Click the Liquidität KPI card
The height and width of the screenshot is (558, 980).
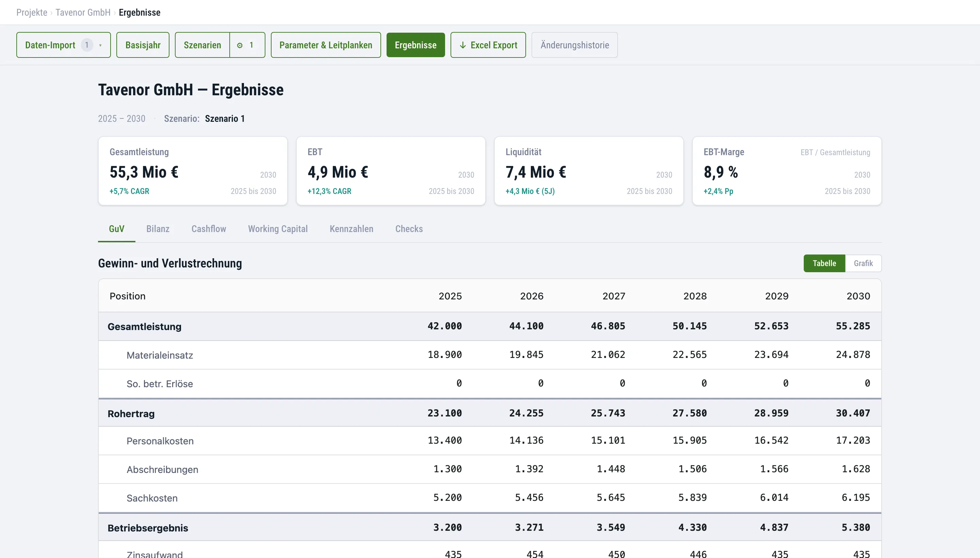click(x=589, y=171)
